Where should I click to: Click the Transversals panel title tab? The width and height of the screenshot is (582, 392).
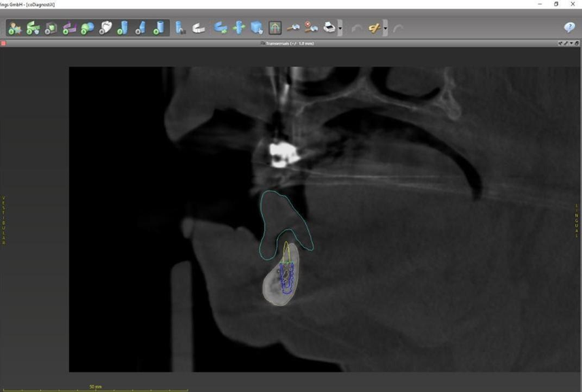click(291, 43)
